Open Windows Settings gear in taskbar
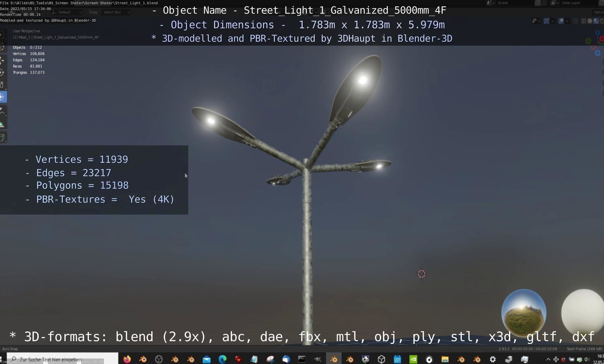This screenshot has width=604, height=364. click(x=493, y=359)
